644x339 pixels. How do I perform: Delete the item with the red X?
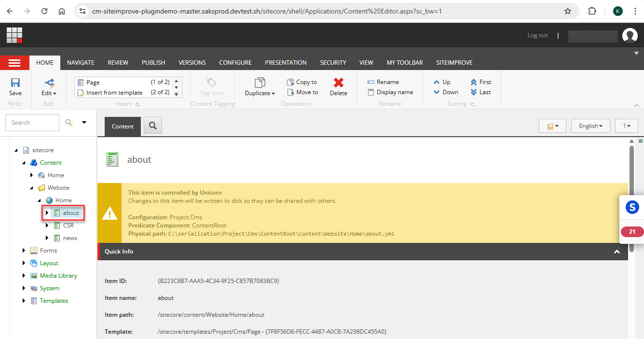coord(338,87)
